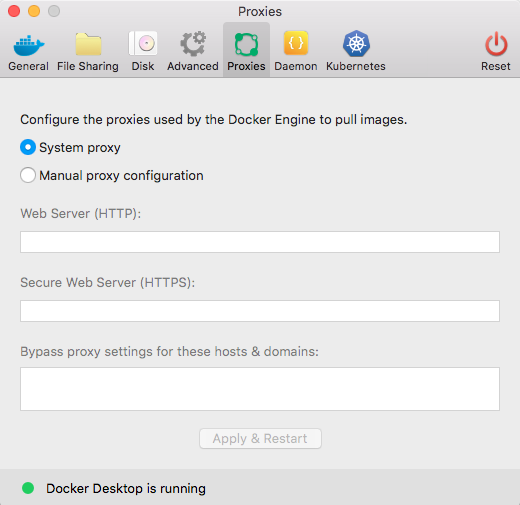Screen dimensions: 520x505
Task: Open the General whale icon pane
Action: pyautogui.click(x=29, y=45)
